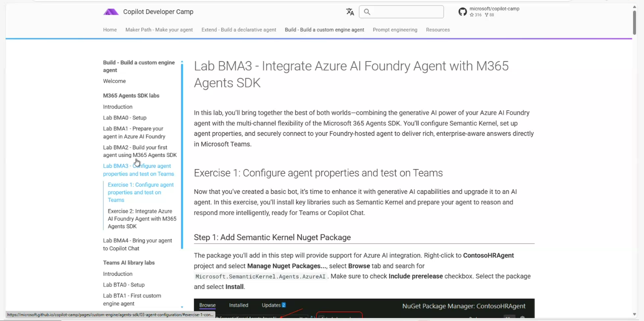644x321 pixels.
Task: Click the Microsoft.SemanticKernel.Agents.AzureAI code text
Action: coord(260,277)
